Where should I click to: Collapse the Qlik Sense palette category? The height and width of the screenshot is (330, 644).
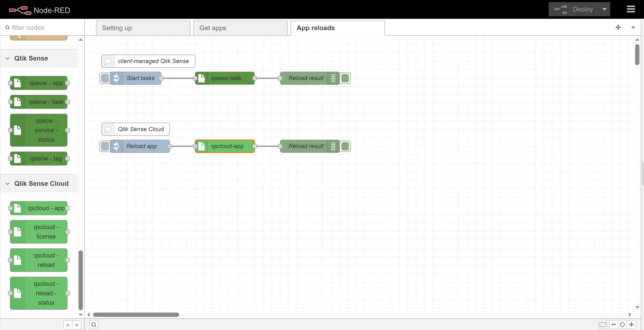point(39,58)
